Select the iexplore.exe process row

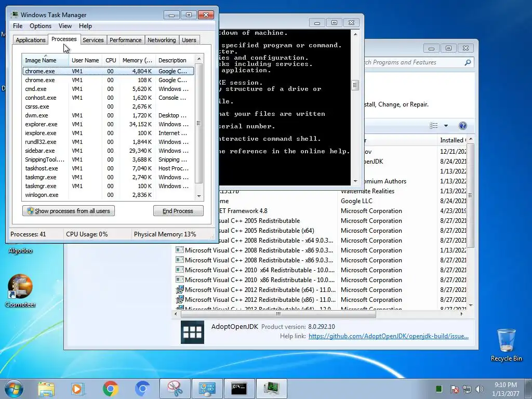point(108,133)
